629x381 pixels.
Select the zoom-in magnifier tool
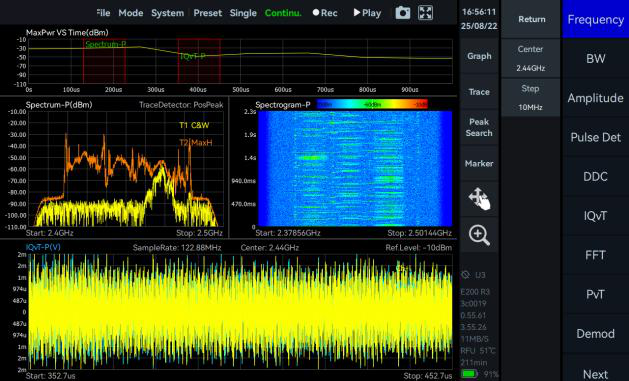pyautogui.click(x=479, y=235)
